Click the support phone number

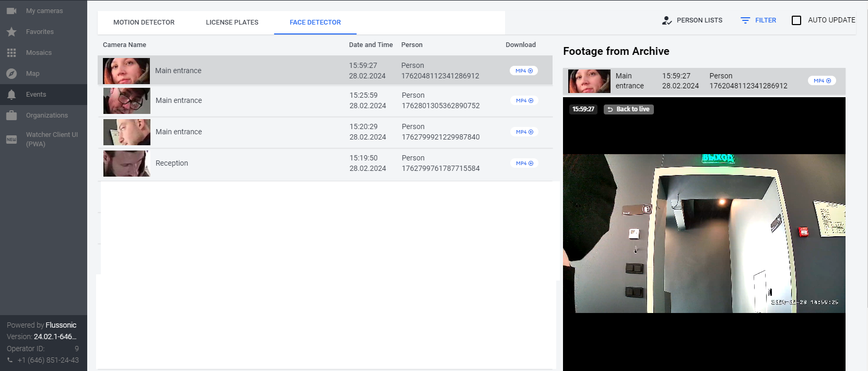[48, 360]
